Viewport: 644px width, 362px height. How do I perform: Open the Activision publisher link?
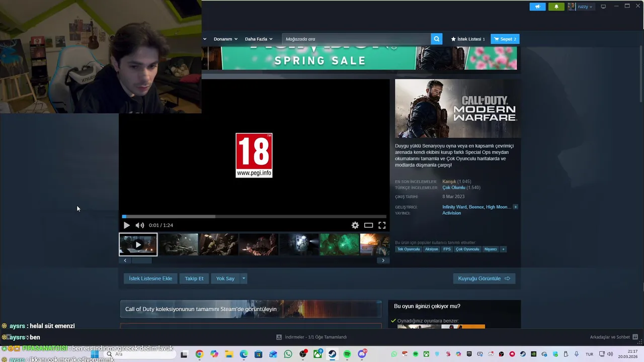tap(451, 213)
